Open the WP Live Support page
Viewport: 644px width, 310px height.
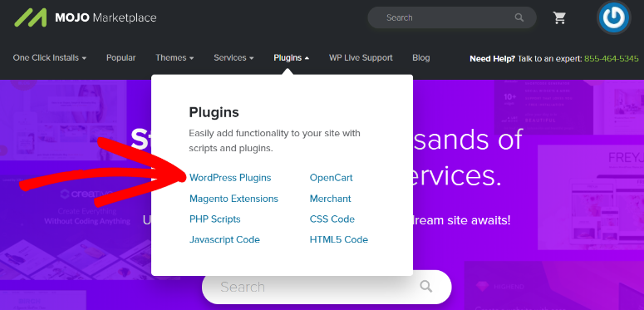[x=361, y=58]
